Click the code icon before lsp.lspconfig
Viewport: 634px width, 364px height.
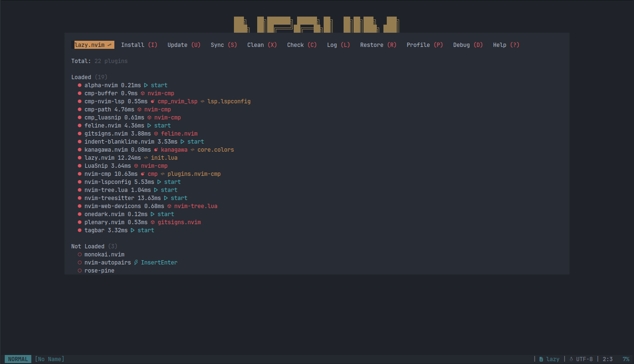point(203,101)
